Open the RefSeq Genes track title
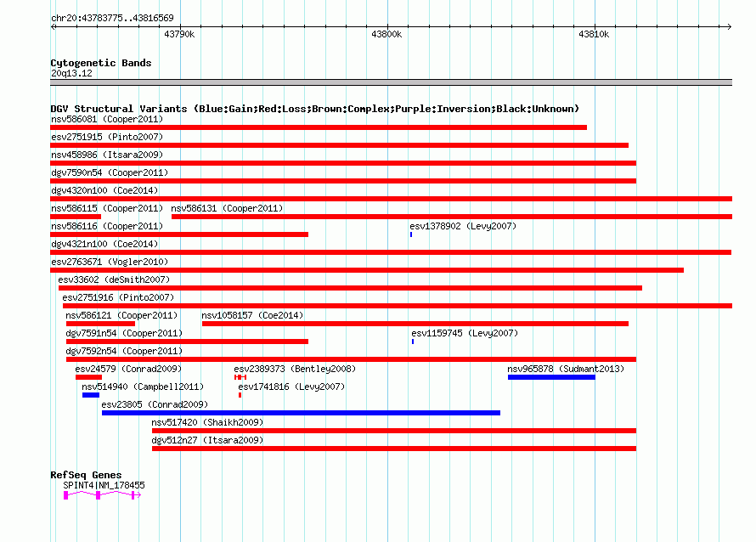This screenshot has width=756, height=542. click(x=86, y=475)
